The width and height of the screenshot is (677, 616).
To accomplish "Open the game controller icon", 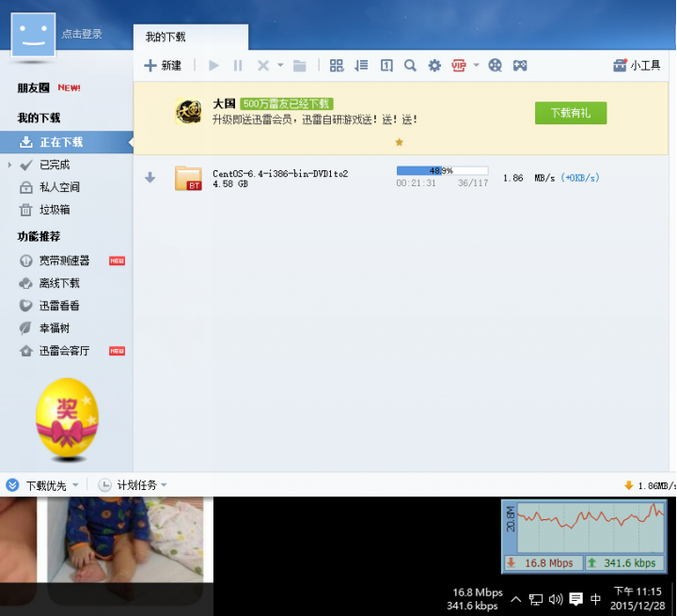I will click(x=520, y=66).
